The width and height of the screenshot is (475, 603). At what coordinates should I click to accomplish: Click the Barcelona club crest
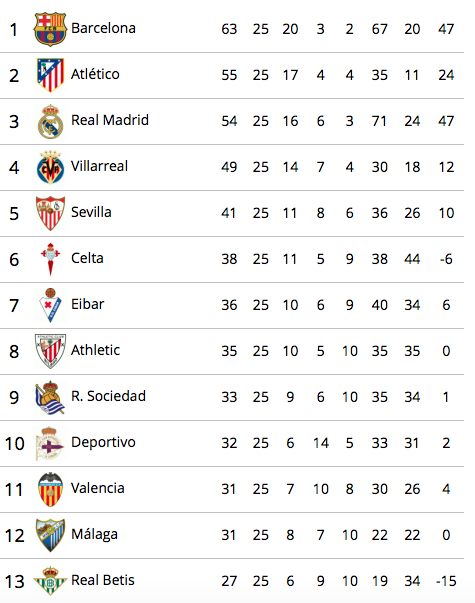[50, 29]
